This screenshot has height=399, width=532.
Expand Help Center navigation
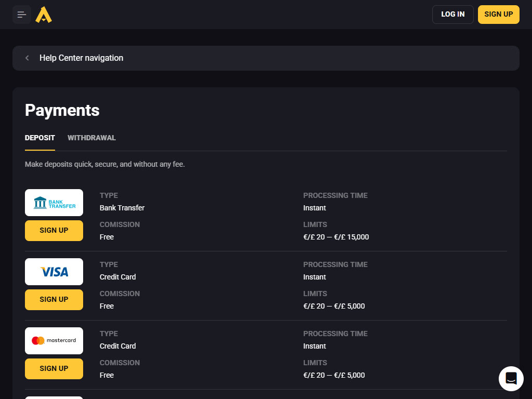click(x=81, y=58)
